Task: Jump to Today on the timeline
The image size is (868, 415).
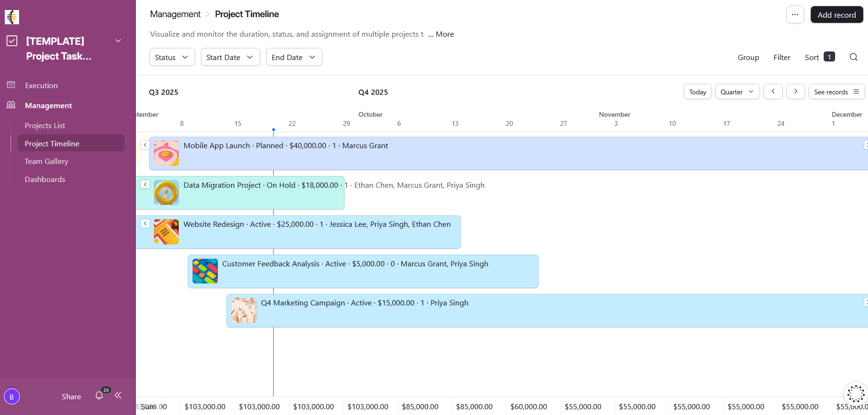Action: point(697,92)
